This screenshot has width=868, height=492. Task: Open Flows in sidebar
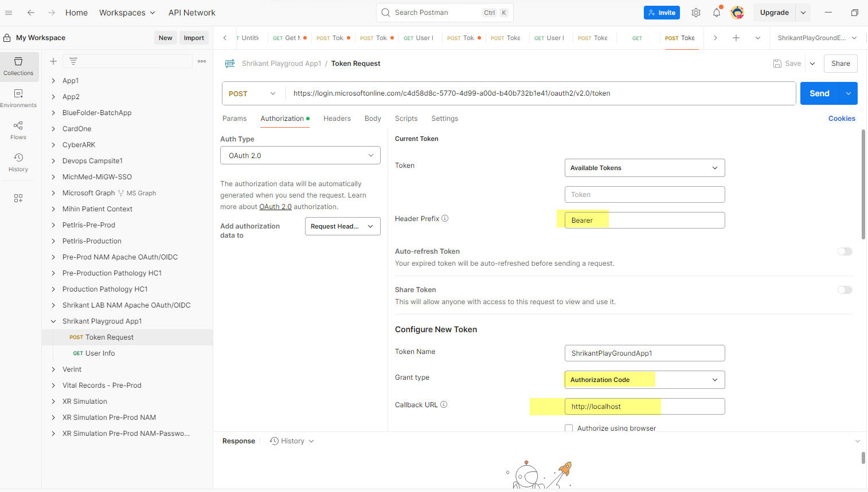coord(18,130)
